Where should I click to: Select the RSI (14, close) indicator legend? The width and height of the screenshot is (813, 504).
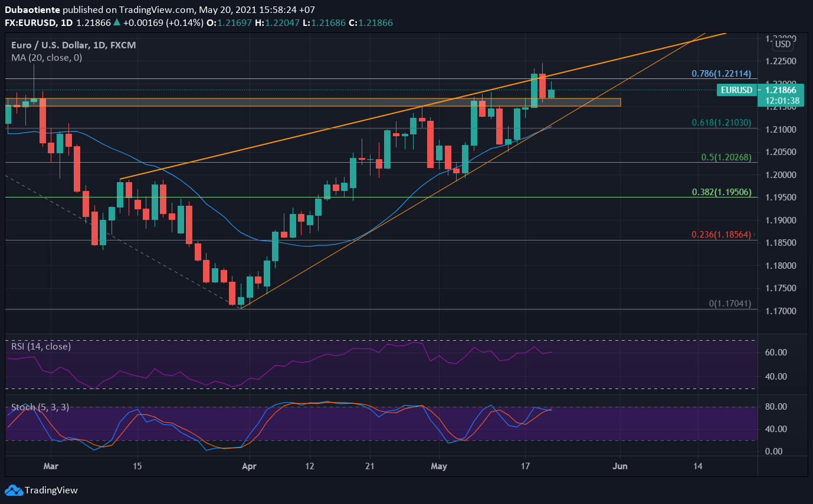41,346
